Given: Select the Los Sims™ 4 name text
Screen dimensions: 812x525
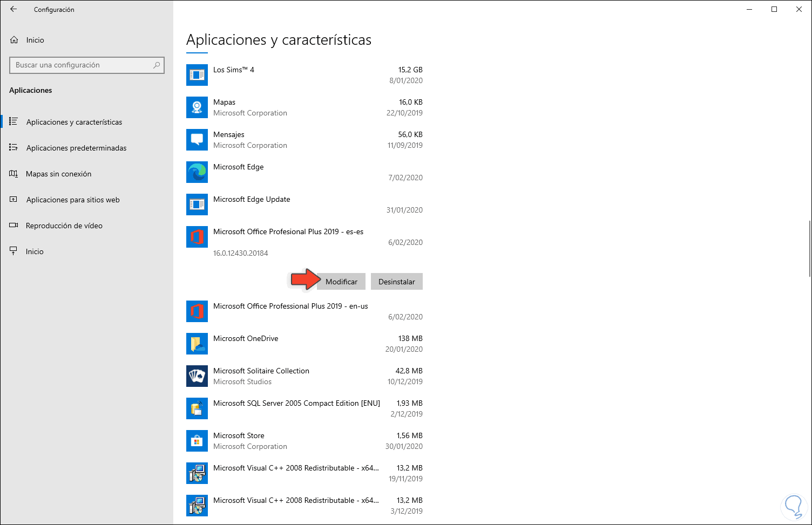Looking at the screenshot, I should pyautogui.click(x=234, y=70).
